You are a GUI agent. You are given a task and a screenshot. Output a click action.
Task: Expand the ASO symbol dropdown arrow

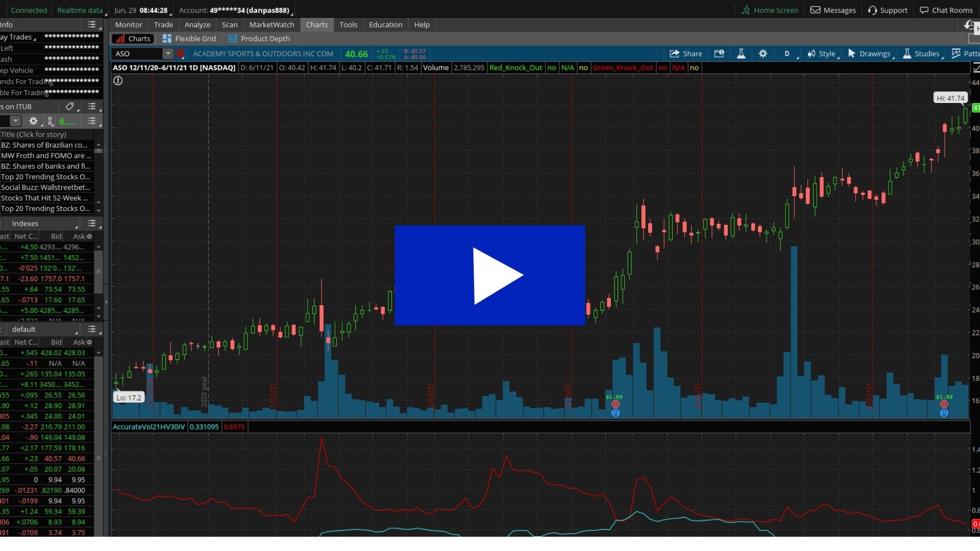(168, 54)
